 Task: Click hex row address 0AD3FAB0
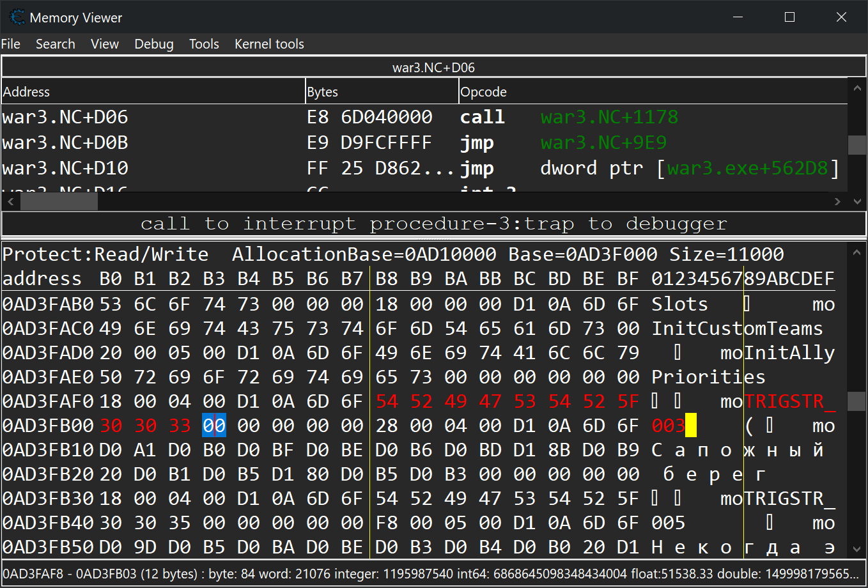coord(49,304)
